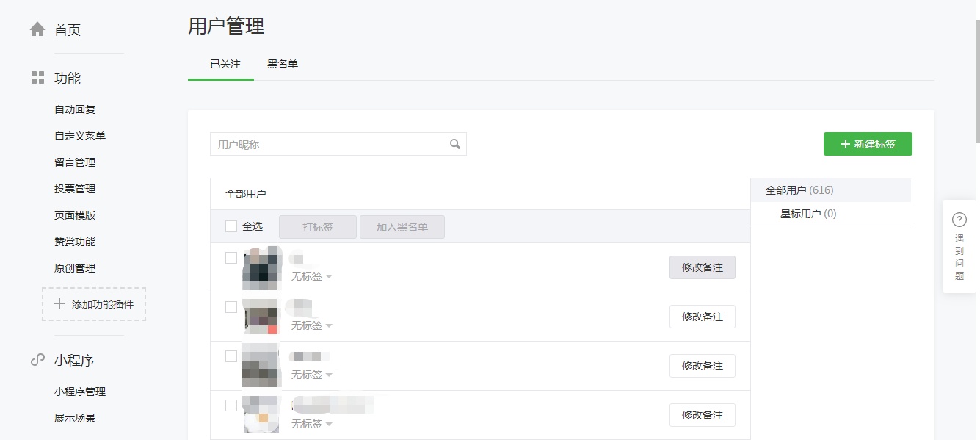Click the question mark help icon

(x=959, y=220)
